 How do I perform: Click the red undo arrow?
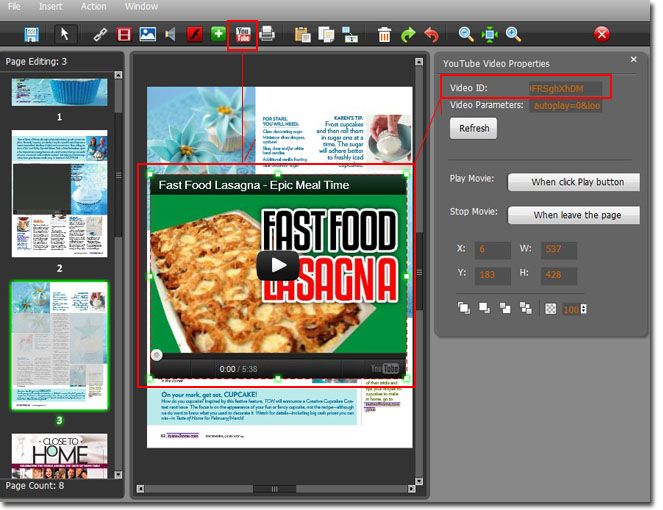(432, 35)
